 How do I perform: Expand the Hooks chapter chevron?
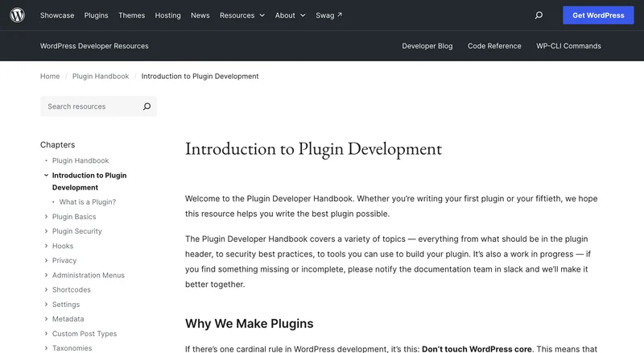tap(46, 246)
